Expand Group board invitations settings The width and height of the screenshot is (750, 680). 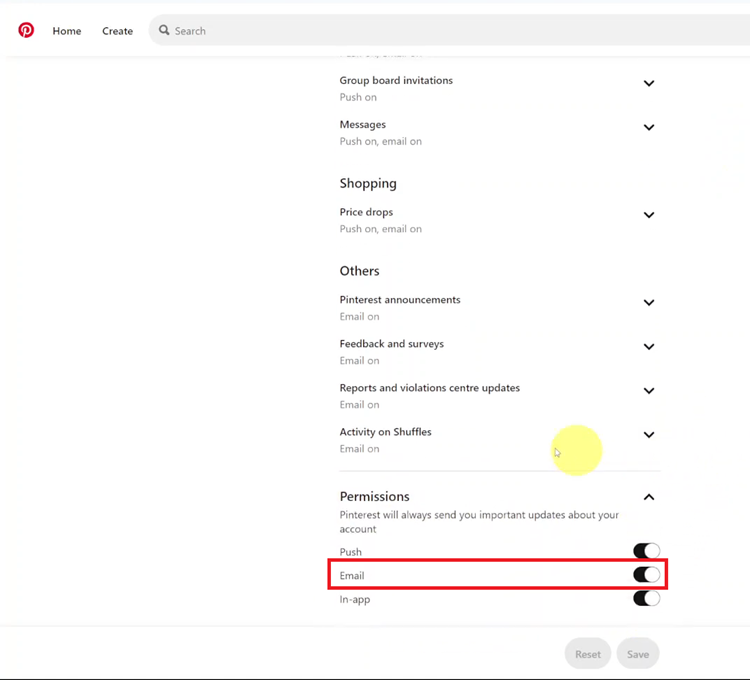click(649, 83)
